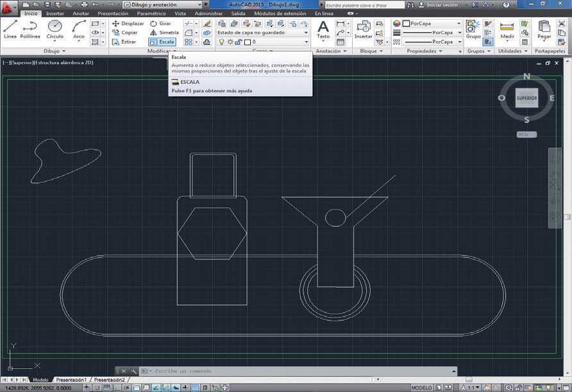This screenshot has height=392, width=572.
Task: Click the Insertar block button
Action: [x=363, y=29]
